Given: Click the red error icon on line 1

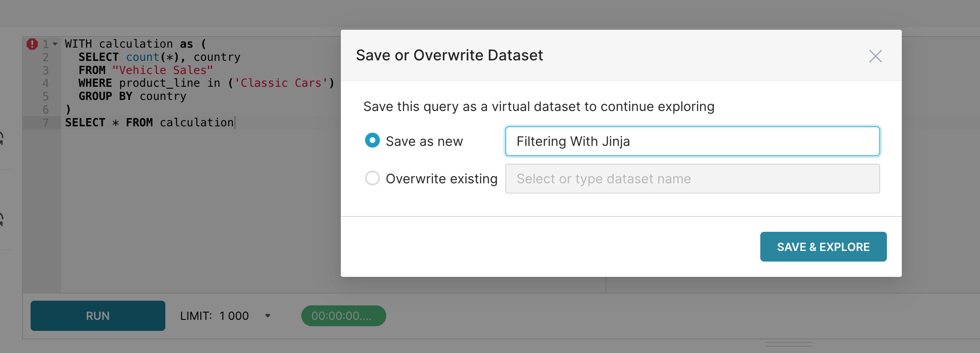Looking at the screenshot, I should coord(32,44).
